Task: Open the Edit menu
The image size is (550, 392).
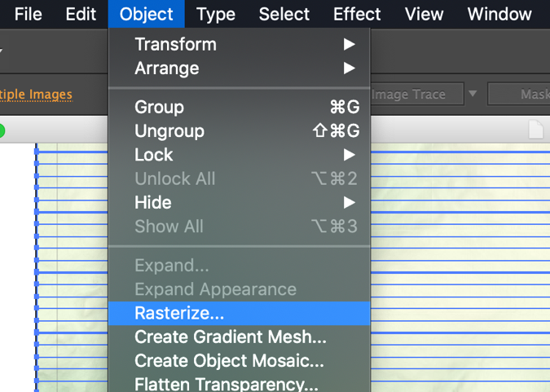Action: 81,14
